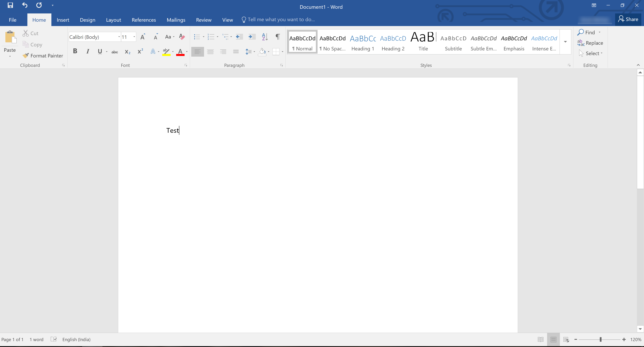Switch to the Insert tab
The width and height of the screenshot is (644, 347).
[63, 20]
